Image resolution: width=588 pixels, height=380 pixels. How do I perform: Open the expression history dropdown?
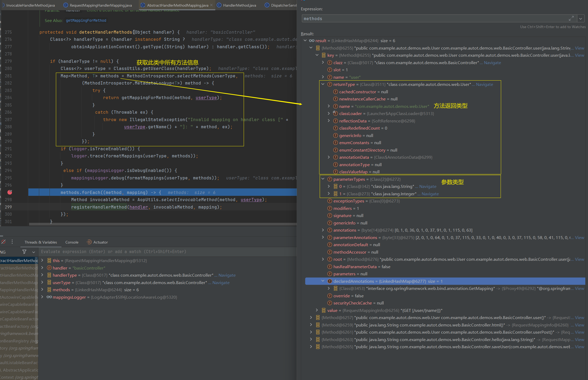[x=581, y=19]
